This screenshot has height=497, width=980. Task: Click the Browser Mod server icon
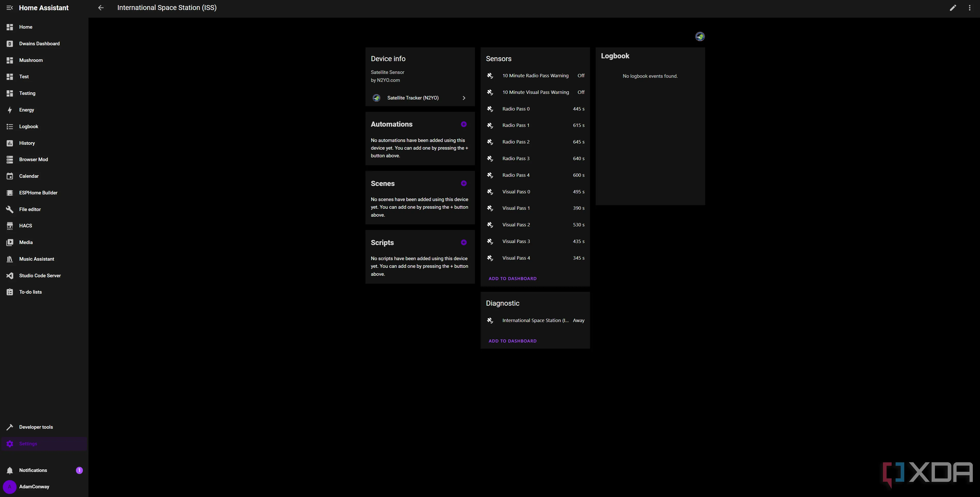pyautogui.click(x=10, y=159)
